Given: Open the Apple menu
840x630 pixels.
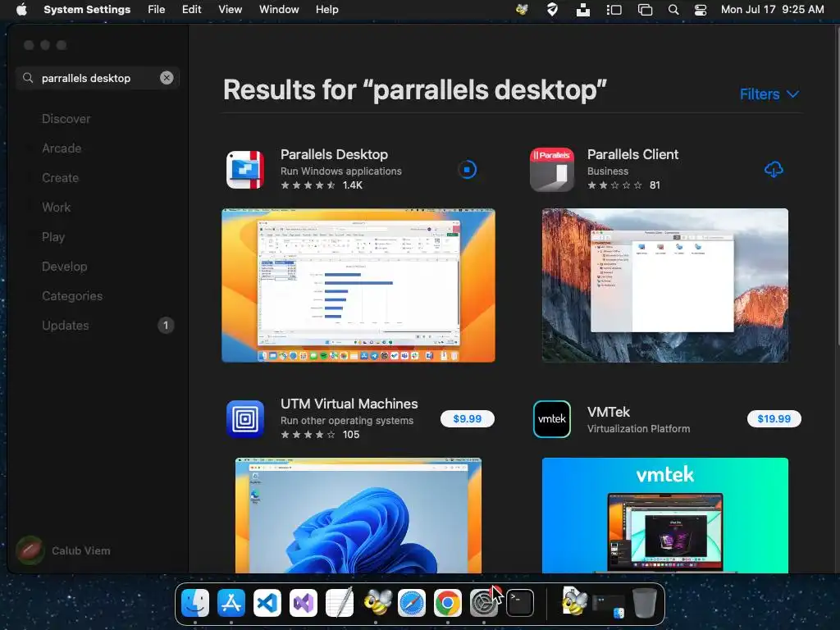Looking at the screenshot, I should pyautogui.click(x=21, y=9).
